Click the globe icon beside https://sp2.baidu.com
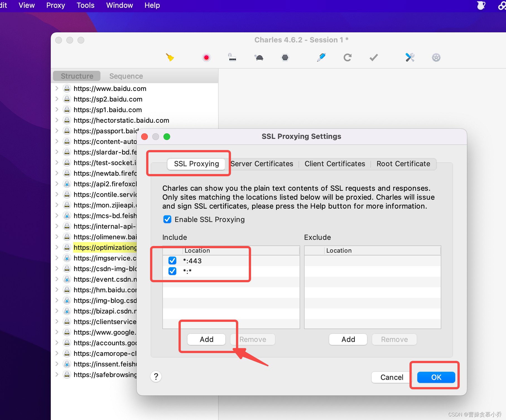506x420 pixels. pyautogui.click(x=67, y=99)
